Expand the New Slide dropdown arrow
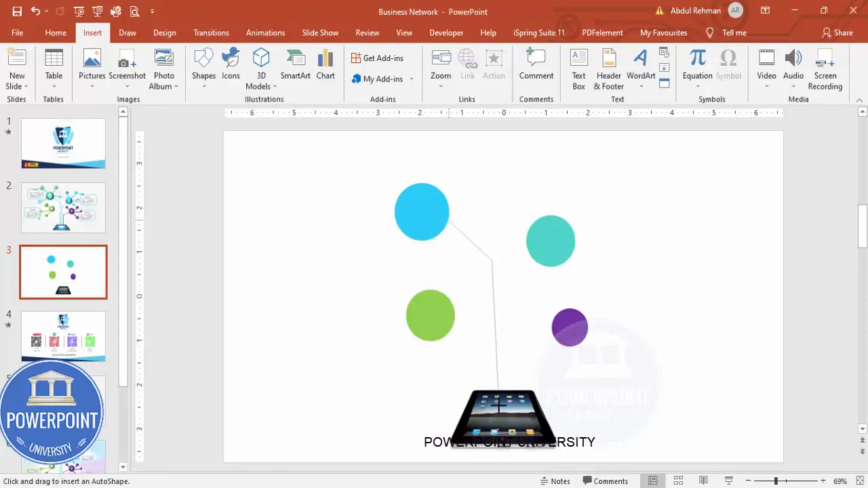868x488 pixels. click(x=26, y=87)
